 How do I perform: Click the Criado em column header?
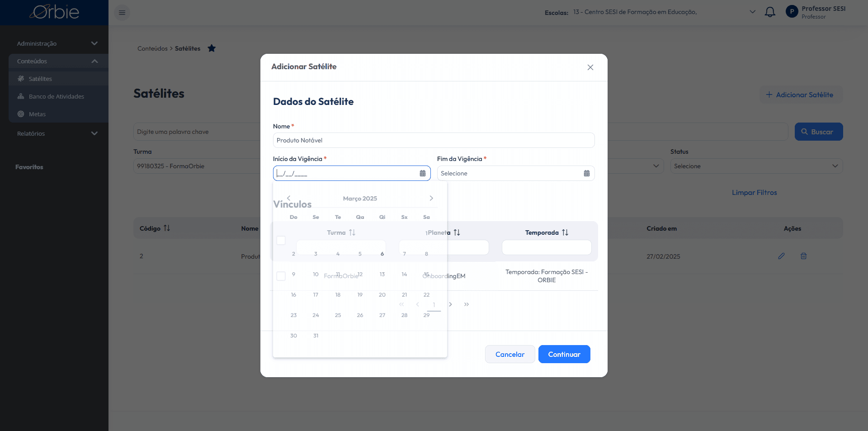pyautogui.click(x=661, y=228)
